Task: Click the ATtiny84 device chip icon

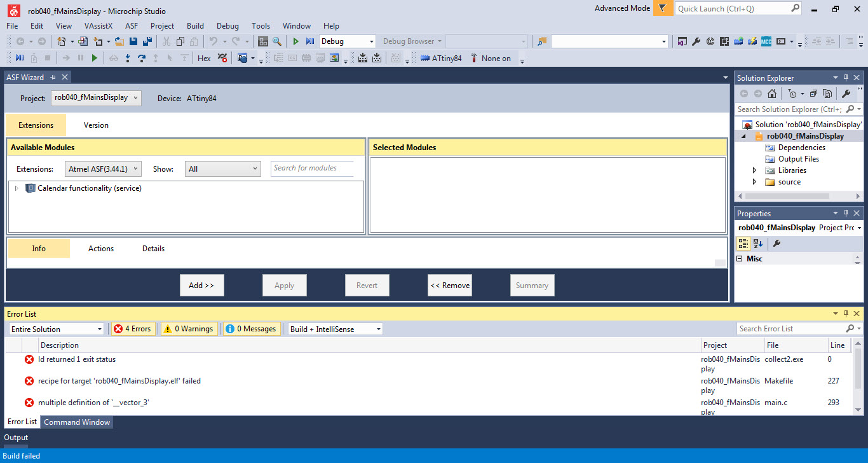Action: click(425, 59)
